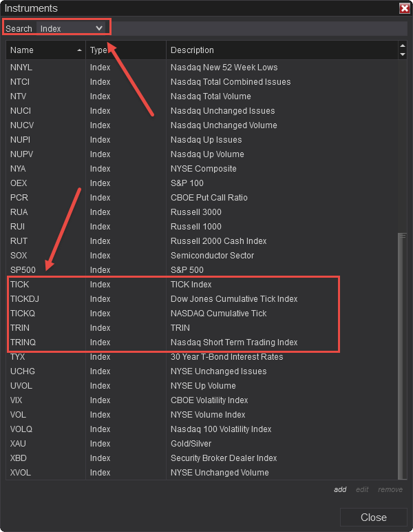
Task: Select the SP500 instrument row
Action: tap(172, 270)
